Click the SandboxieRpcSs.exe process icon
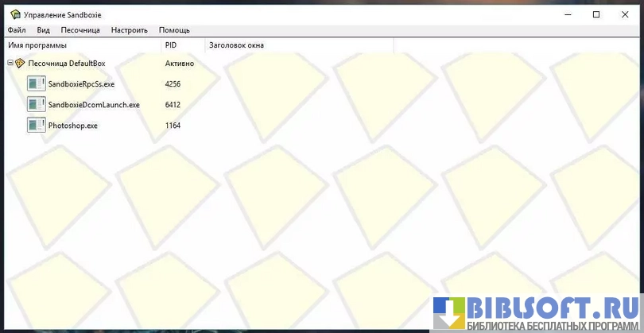This screenshot has height=333, width=644. click(36, 84)
